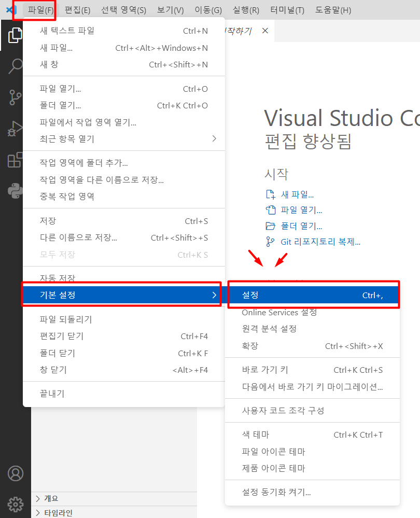Open the Search view icon

click(15, 66)
